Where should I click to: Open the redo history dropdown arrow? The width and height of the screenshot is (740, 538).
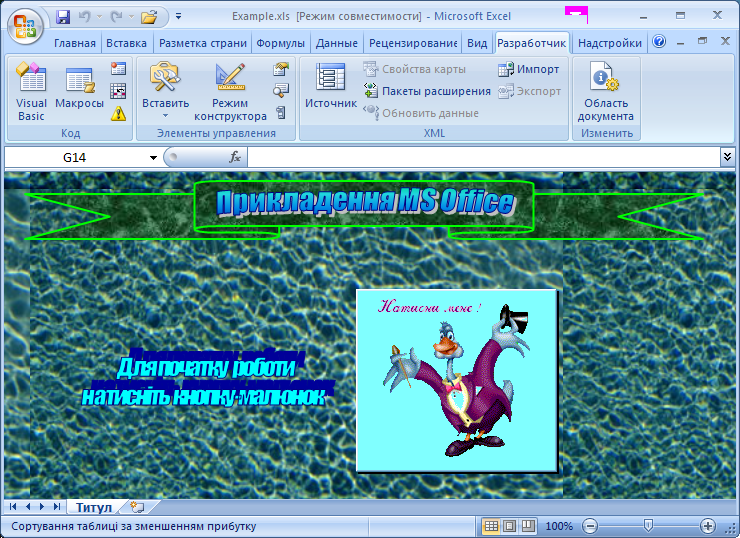pos(131,17)
